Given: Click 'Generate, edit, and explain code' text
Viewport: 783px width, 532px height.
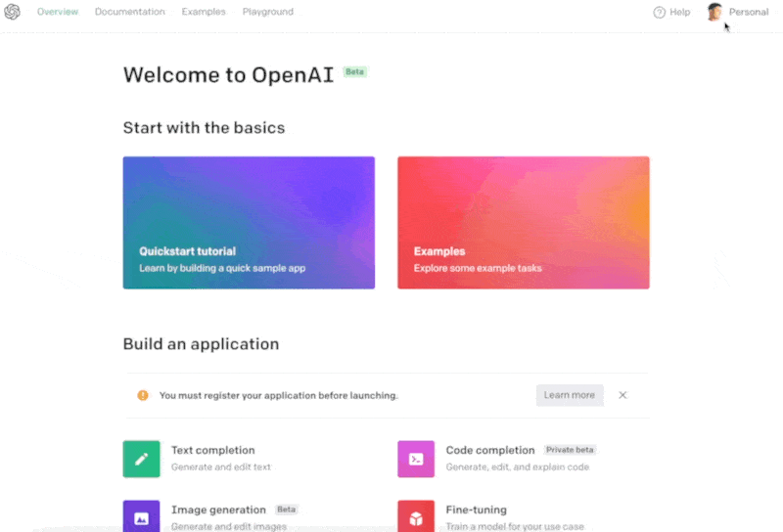Looking at the screenshot, I should (x=518, y=467).
